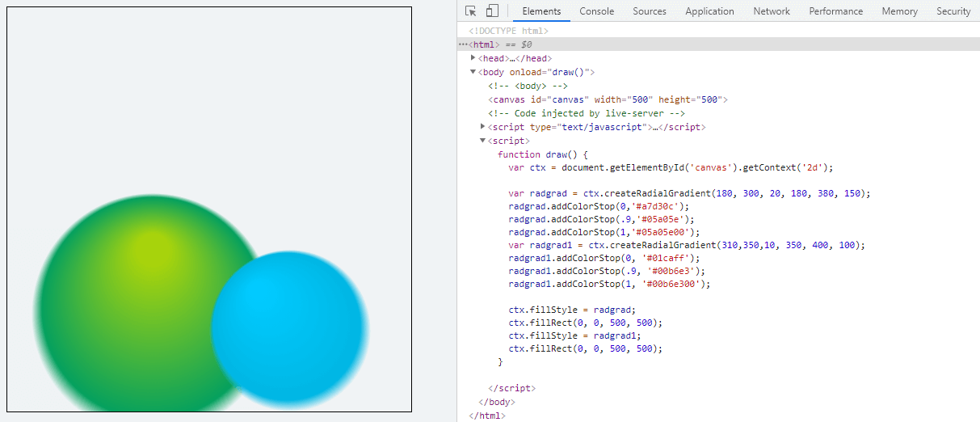Click the 'function draw() {' line

[x=544, y=154]
